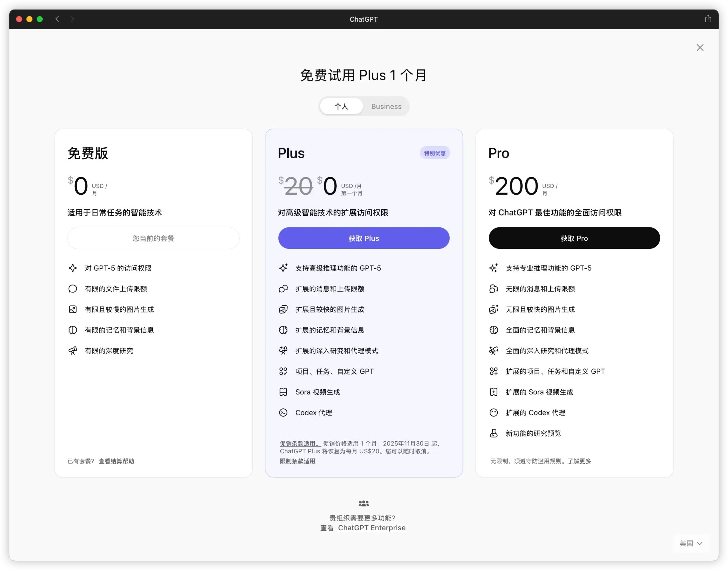Click the deep research megaphone icon in 免费版

[72, 351]
